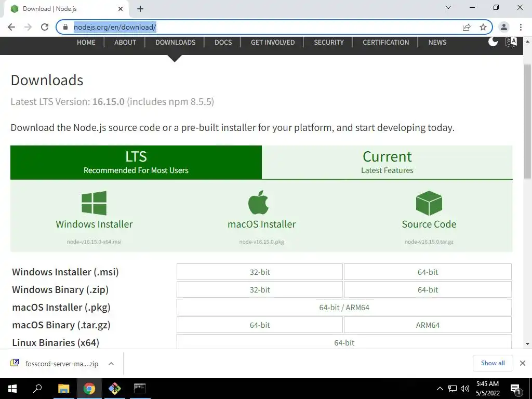The height and width of the screenshot is (399, 532).
Task: Switch to Current Latest Features tab
Action: pos(387,162)
